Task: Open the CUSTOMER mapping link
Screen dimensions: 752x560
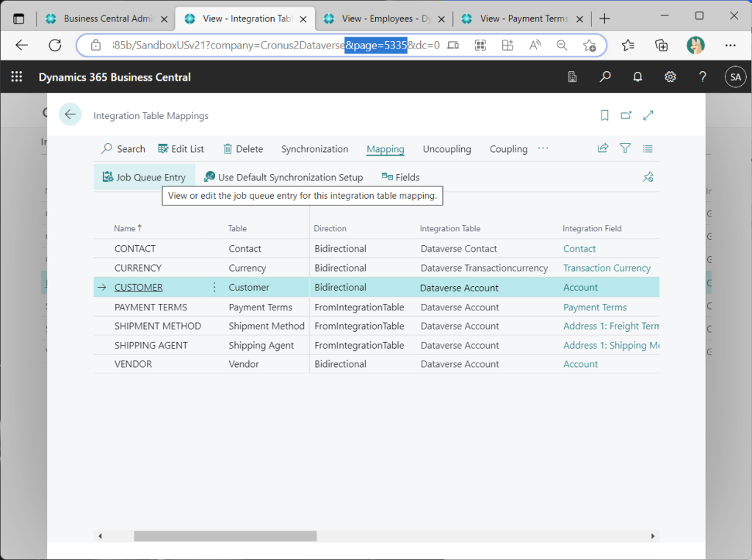Action: (139, 287)
